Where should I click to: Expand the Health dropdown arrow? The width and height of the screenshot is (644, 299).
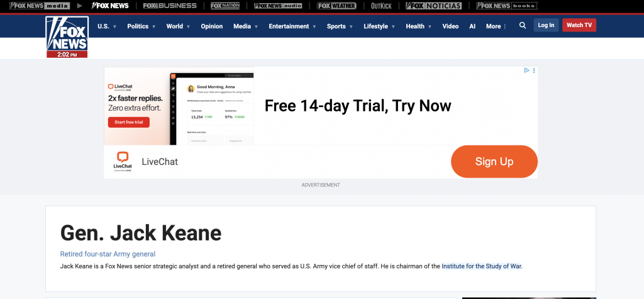(x=430, y=26)
